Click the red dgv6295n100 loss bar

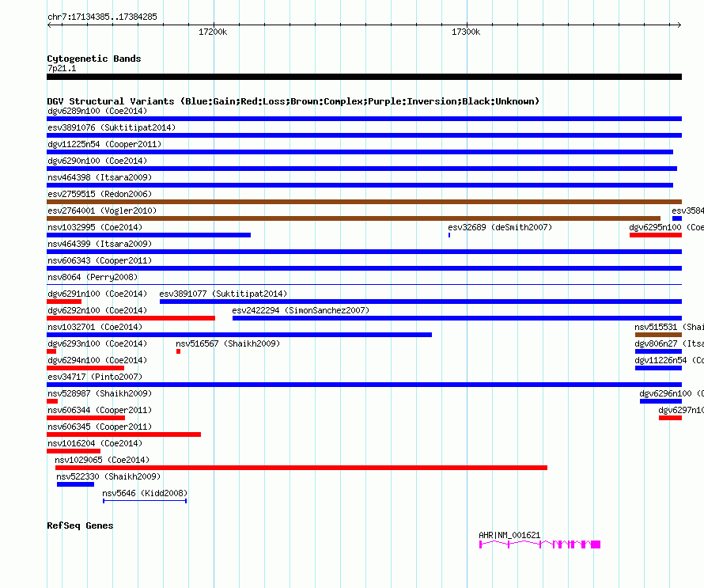pos(656,235)
